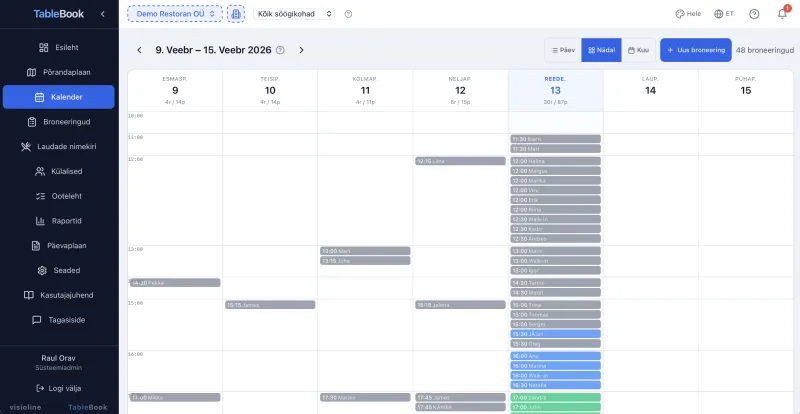800x414 pixels.
Task: Select the Teisip. 10 day header
Action: 270,90
